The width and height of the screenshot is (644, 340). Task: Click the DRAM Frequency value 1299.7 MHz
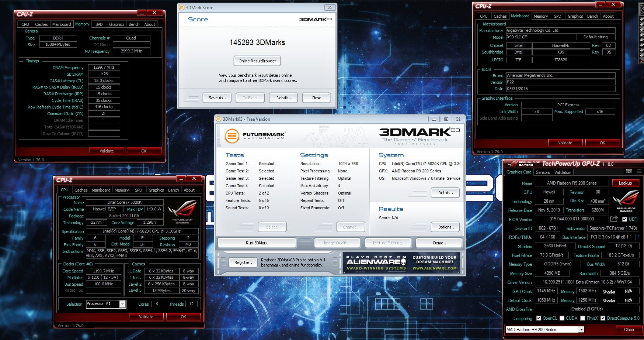104,68
